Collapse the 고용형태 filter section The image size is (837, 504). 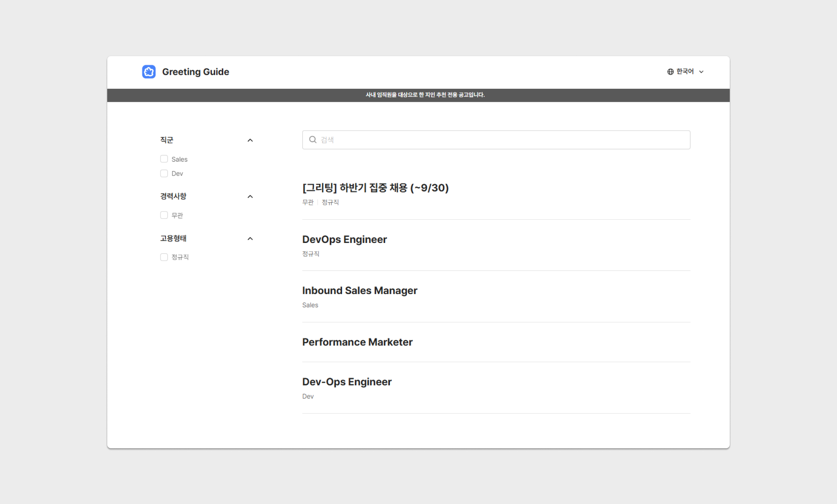pyautogui.click(x=250, y=239)
